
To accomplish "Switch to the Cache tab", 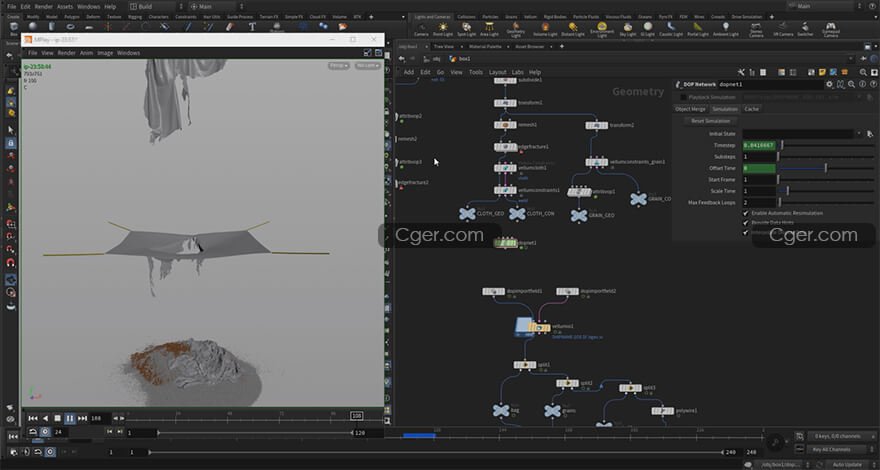I will (x=751, y=109).
